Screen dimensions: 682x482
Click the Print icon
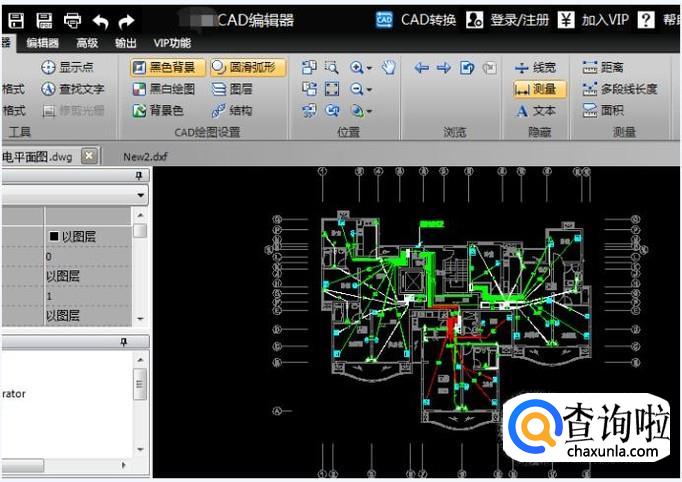click(72, 20)
